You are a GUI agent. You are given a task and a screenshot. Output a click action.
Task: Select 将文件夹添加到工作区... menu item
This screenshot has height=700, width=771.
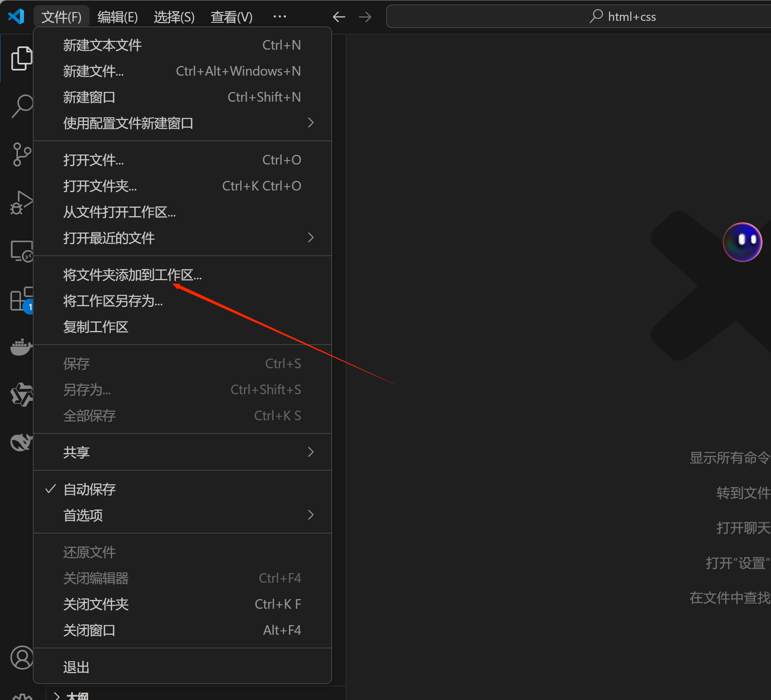[x=132, y=275]
